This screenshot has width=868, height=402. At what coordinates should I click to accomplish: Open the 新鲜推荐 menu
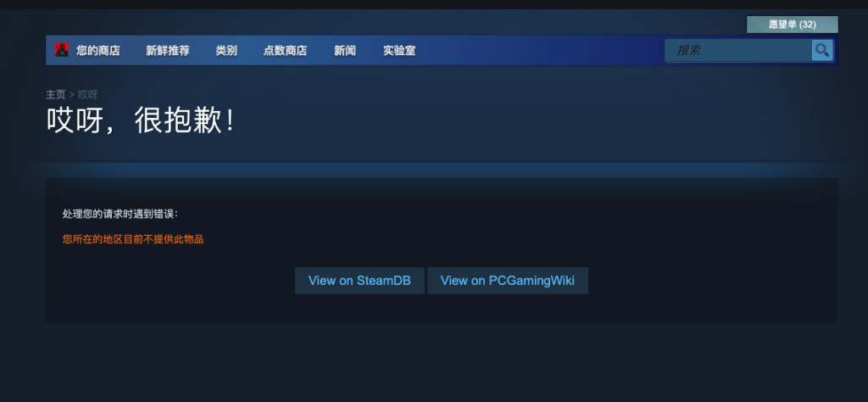pos(168,51)
